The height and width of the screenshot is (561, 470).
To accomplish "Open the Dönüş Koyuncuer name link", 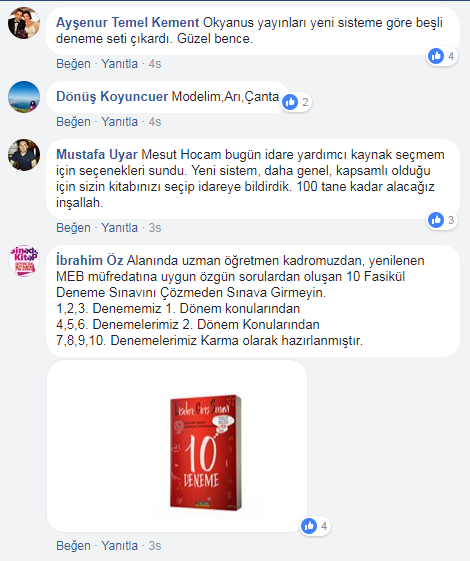I will coord(112,97).
